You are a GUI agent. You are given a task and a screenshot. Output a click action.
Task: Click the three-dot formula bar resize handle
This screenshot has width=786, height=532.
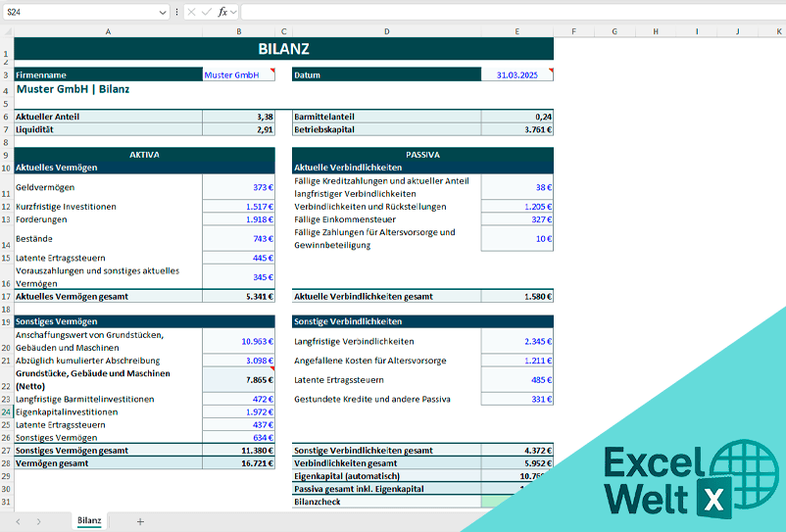coord(176,12)
